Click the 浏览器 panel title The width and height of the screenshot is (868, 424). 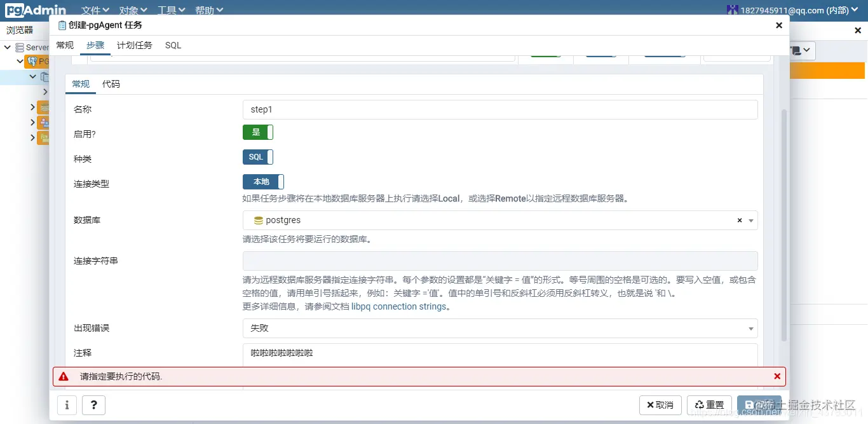[x=20, y=30]
